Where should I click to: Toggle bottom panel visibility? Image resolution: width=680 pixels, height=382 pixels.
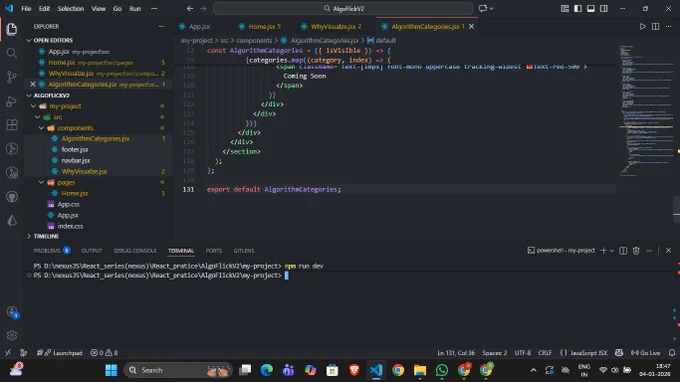tap(591, 8)
